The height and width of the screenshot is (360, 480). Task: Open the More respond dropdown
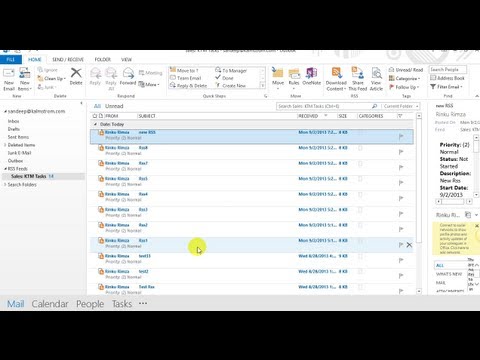[149, 84]
